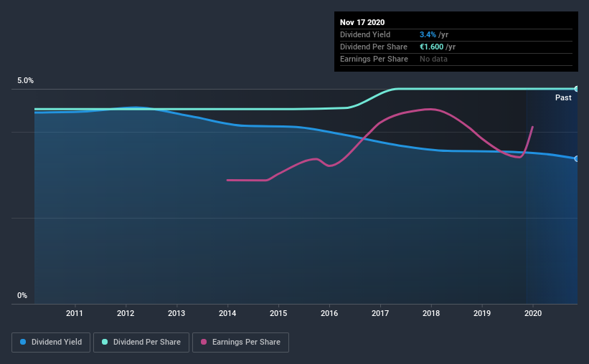Toggle the Earnings Per Share legend button
589x364 pixels.
click(x=240, y=343)
